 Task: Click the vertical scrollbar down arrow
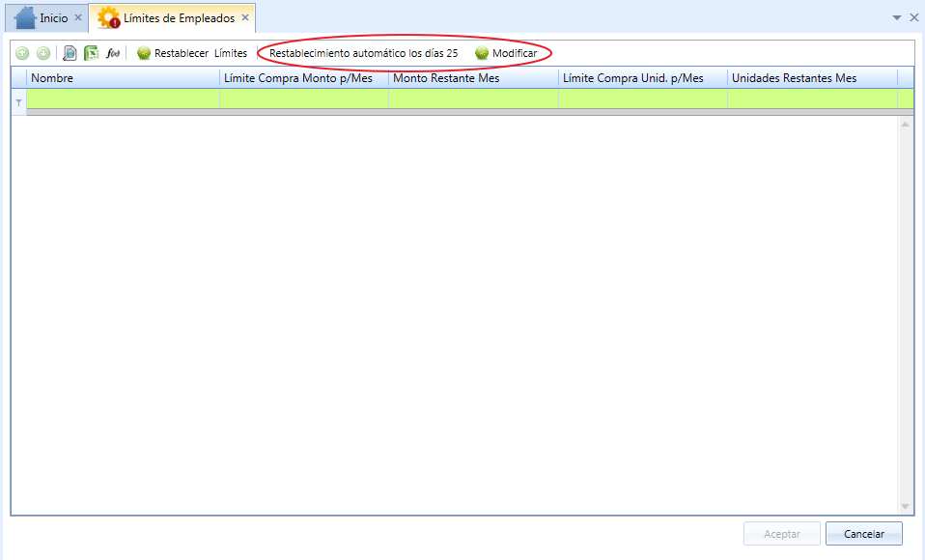pyautogui.click(x=905, y=507)
